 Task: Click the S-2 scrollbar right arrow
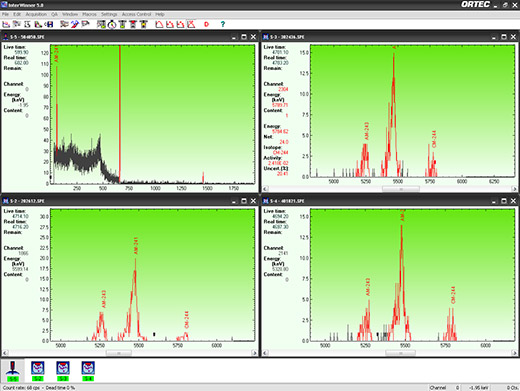pyautogui.click(x=254, y=353)
